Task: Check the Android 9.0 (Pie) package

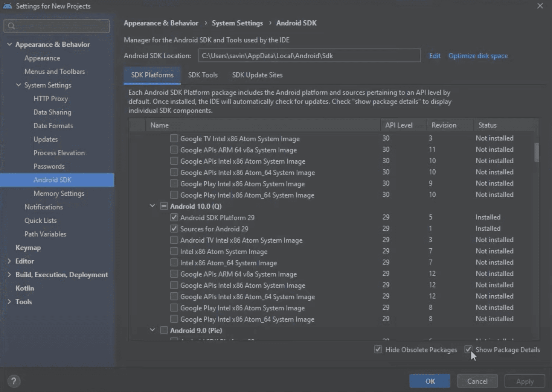Action: coord(164,330)
